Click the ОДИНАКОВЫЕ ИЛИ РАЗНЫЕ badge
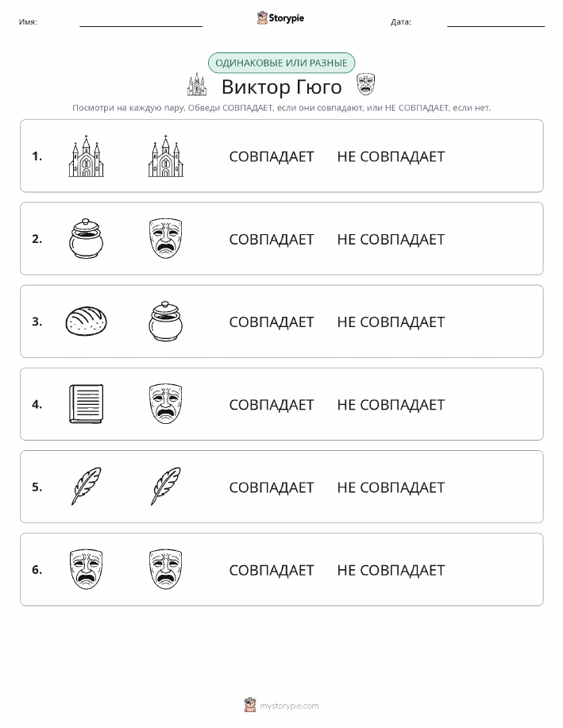Image resolution: width=563 pixels, height=728 pixels. 281,63
